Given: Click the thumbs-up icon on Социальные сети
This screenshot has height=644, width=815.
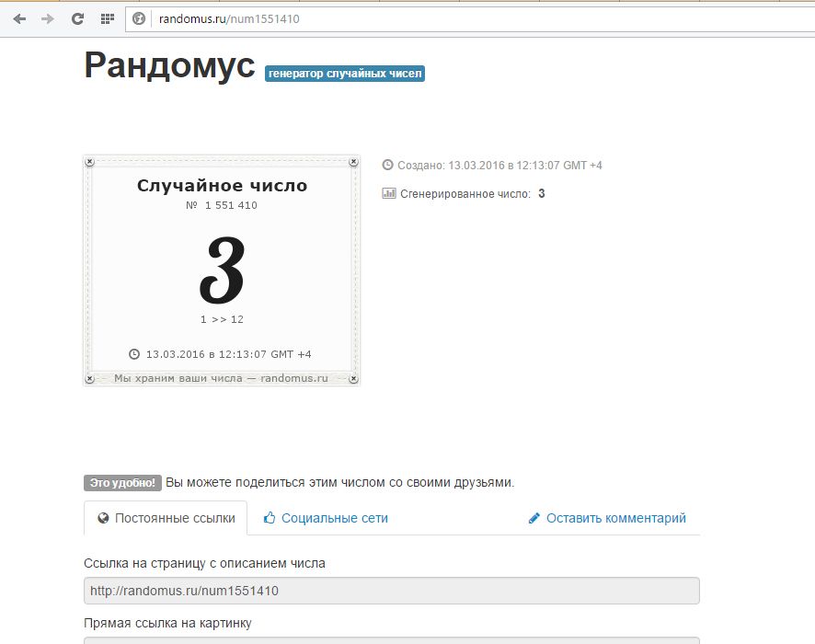Looking at the screenshot, I should [x=270, y=519].
